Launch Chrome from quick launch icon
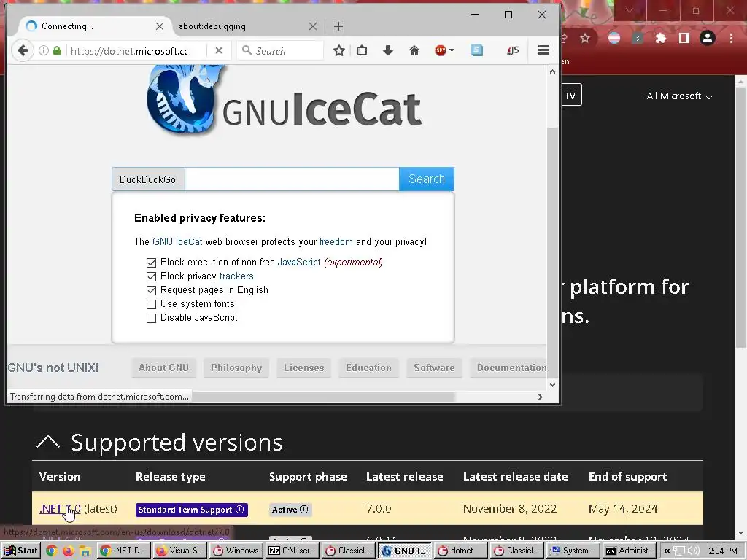Image resolution: width=747 pixels, height=560 pixels. [52, 551]
